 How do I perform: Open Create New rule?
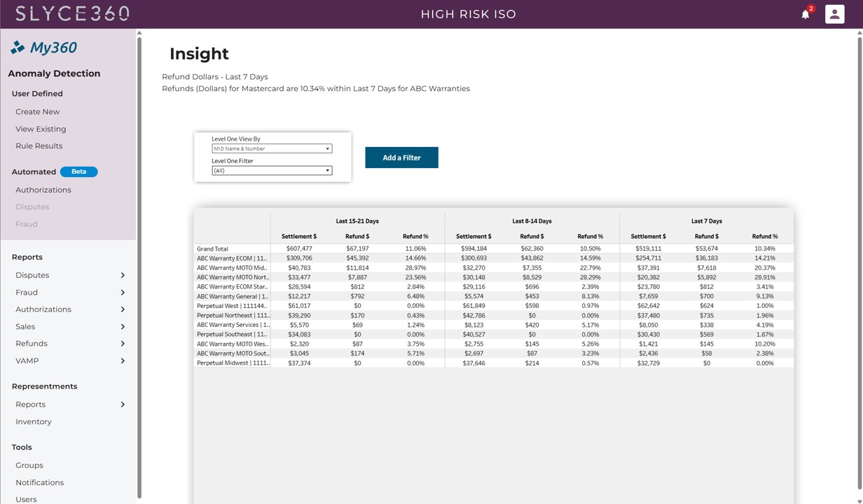[38, 112]
